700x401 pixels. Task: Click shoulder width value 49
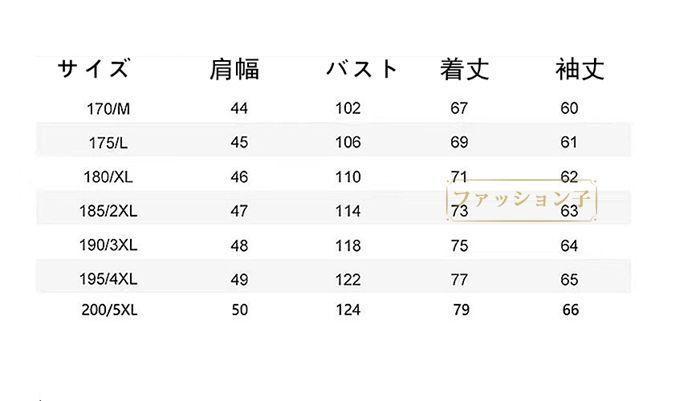tap(239, 280)
